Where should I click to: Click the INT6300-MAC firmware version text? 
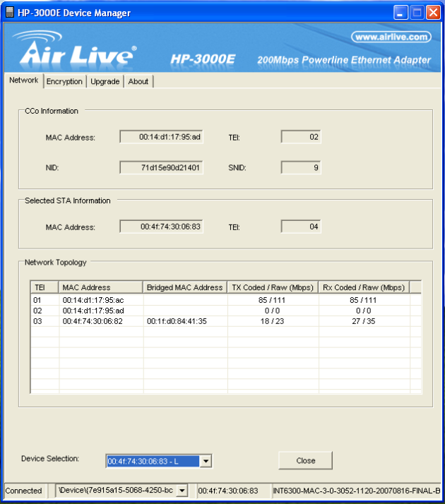pos(356,491)
